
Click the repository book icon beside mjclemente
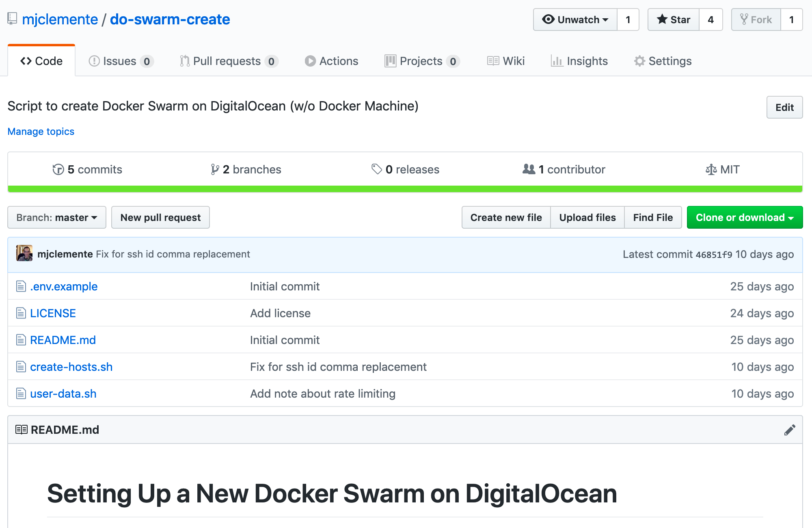(12, 19)
